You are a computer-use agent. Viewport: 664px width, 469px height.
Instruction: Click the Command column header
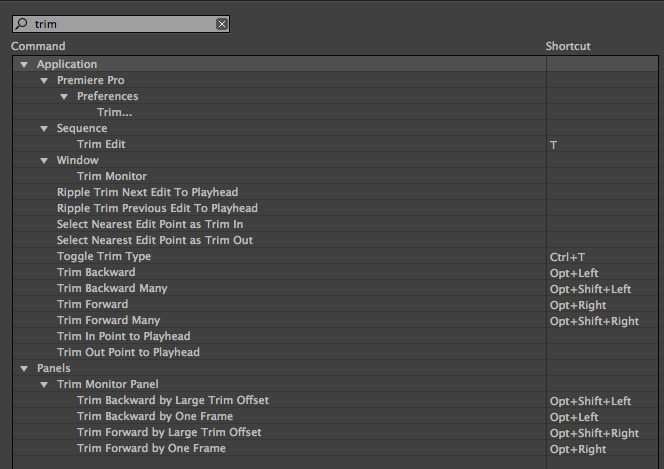38,46
